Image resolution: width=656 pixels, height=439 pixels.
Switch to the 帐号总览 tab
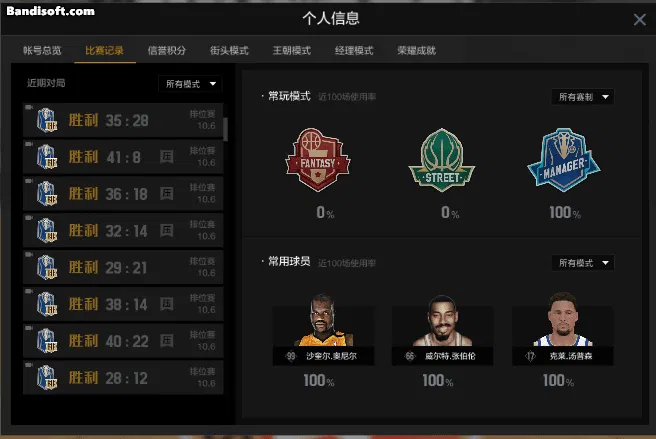[42, 51]
